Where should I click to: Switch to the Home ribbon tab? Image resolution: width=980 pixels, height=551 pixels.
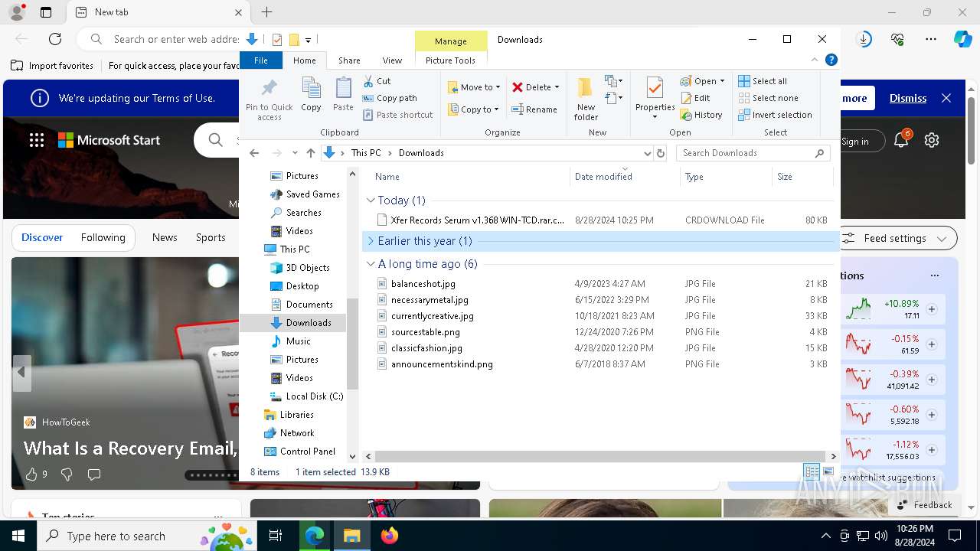point(305,60)
